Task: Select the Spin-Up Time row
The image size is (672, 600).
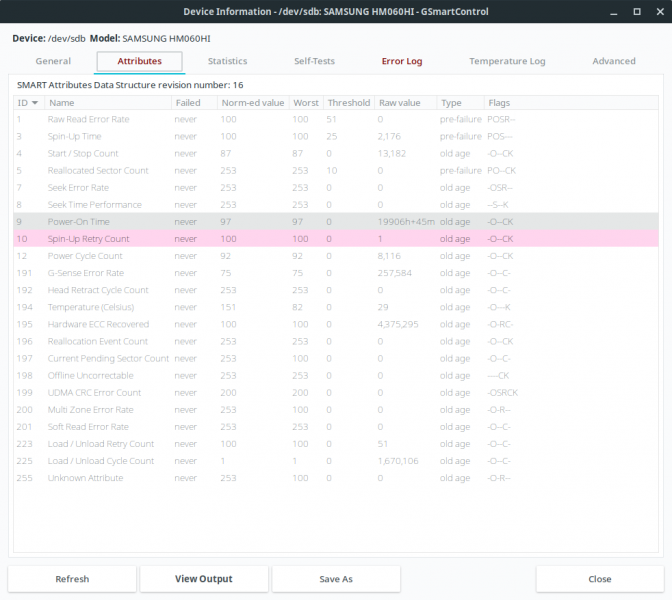Action: coord(336,136)
